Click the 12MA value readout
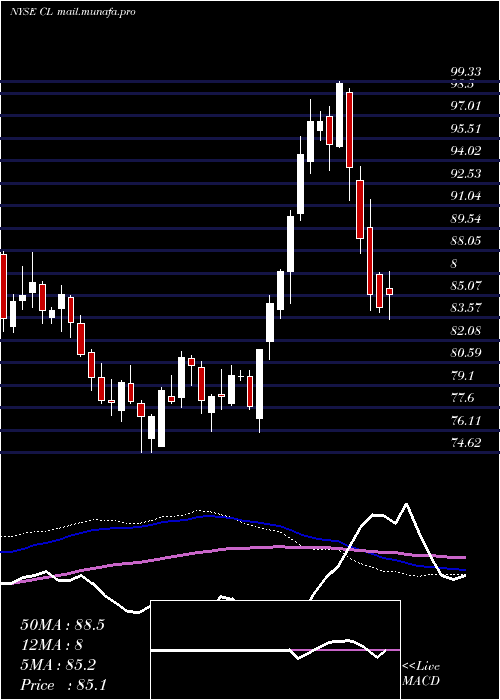Screen dimensions: 500x700 click(52, 645)
